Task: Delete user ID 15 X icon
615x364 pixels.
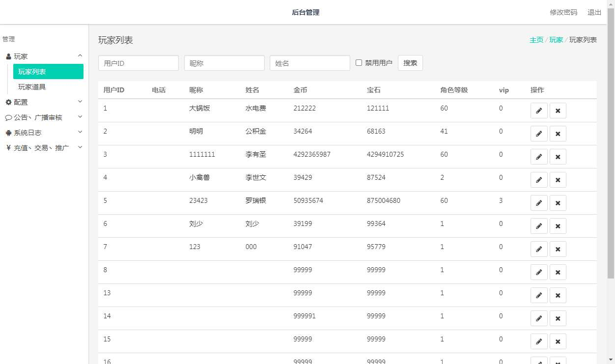Action: [x=558, y=341]
